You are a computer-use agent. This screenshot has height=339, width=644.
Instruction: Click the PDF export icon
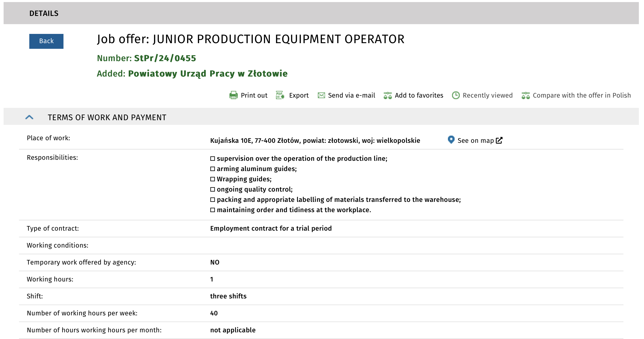pyautogui.click(x=280, y=95)
